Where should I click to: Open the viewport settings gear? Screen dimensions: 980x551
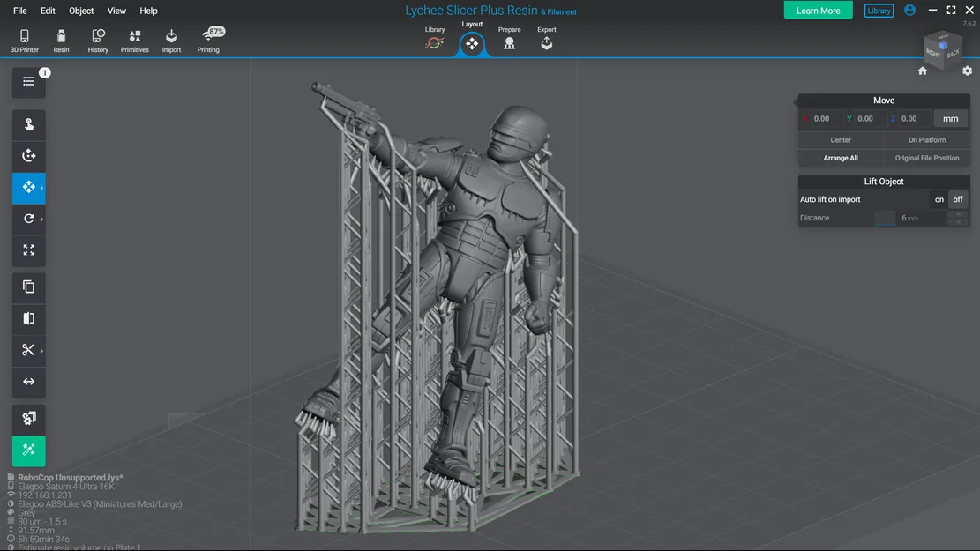(968, 71)
